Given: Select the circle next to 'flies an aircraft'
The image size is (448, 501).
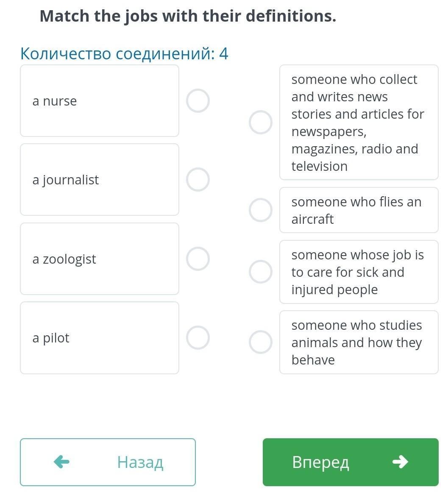Looking at the screenshot, I should (261, 210).
